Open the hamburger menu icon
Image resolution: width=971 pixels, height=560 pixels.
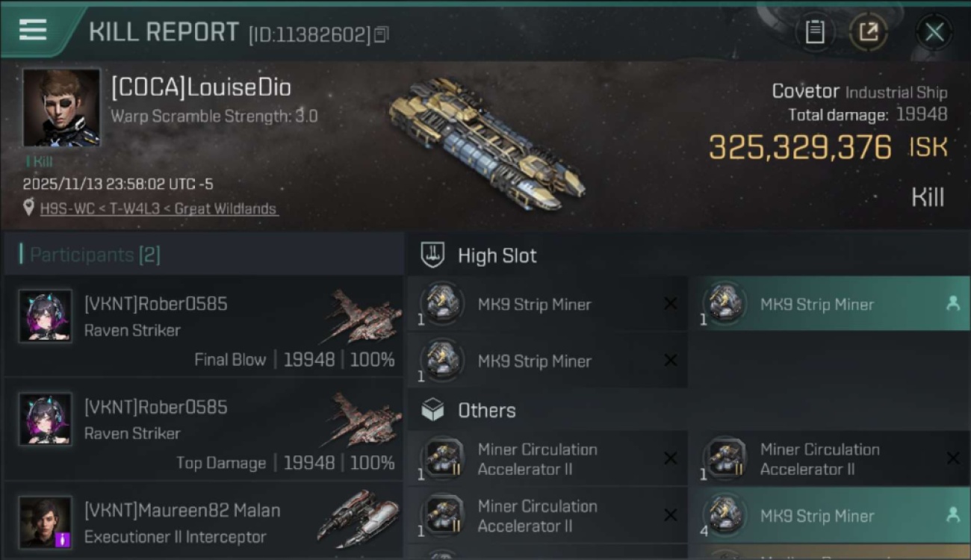coord(33,30)
